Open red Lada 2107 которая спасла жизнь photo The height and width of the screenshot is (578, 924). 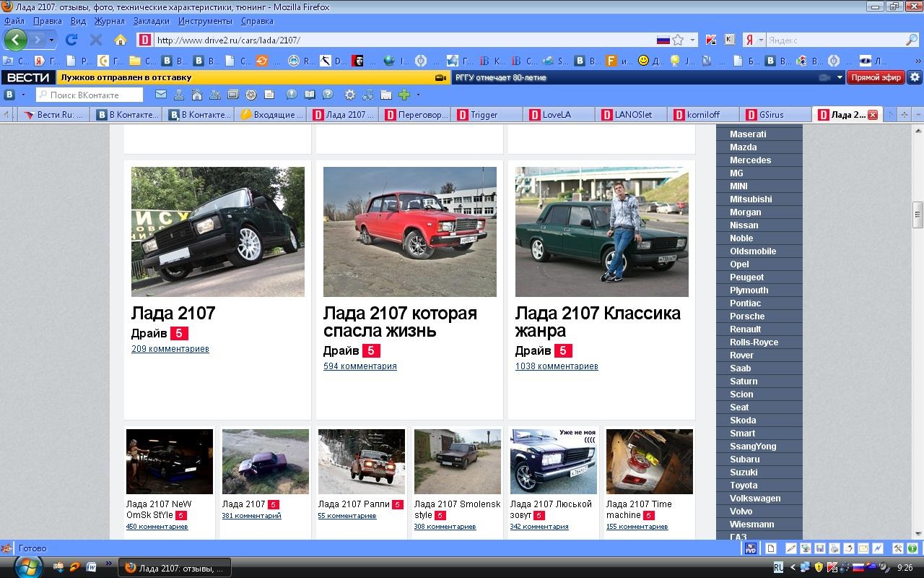coord(410,232)
